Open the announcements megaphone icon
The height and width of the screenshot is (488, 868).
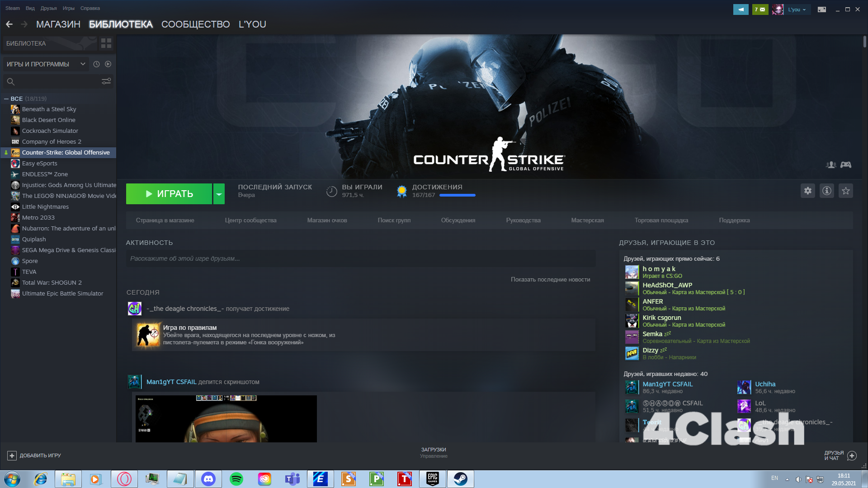pos(741,9)
